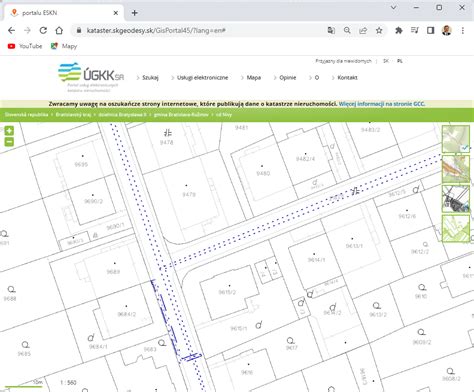
Task: Select parcel 9684/2 on the map
Action: click(x=127, y=314)
